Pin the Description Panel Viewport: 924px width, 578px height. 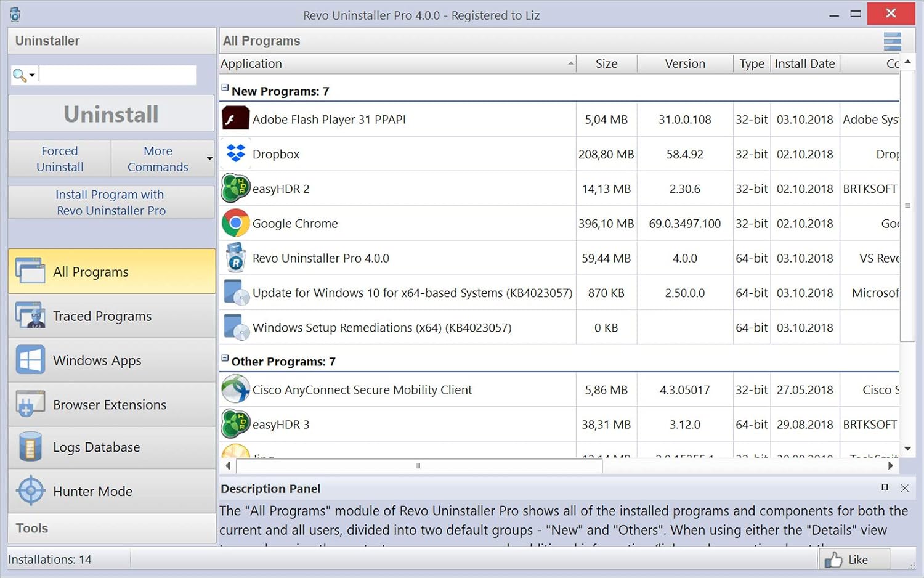(x=885, y=487)
